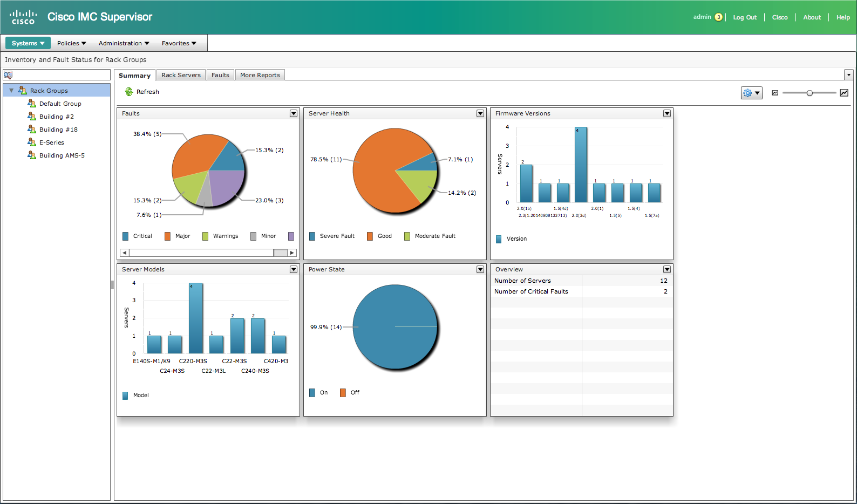Select the Rack Groups root row
857x504 pixels.
57,91
